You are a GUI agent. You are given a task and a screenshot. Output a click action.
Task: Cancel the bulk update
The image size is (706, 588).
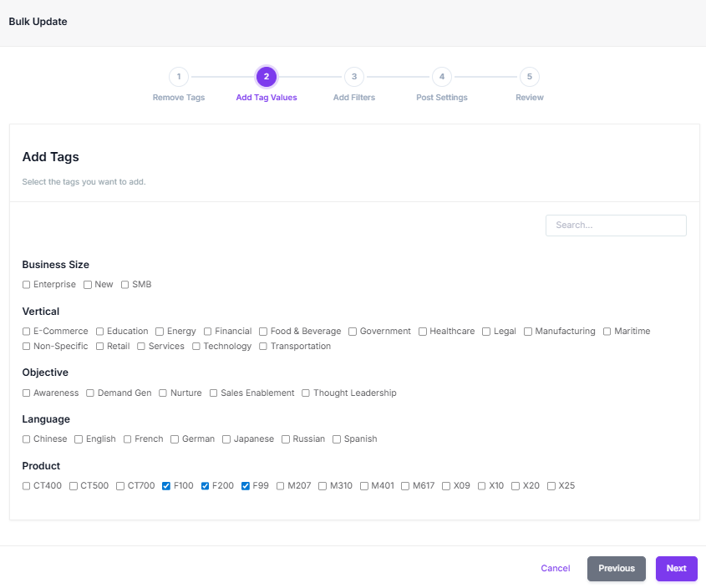(x=555, y=568)
